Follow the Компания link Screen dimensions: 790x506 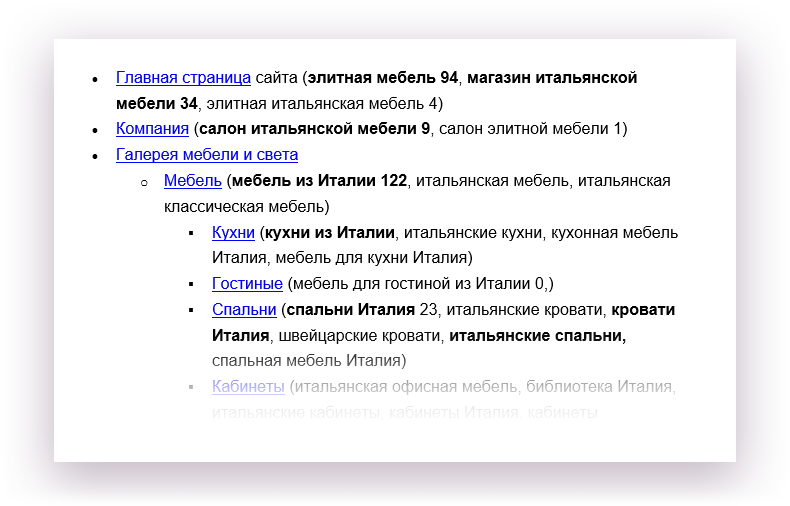tap(152, 129)
